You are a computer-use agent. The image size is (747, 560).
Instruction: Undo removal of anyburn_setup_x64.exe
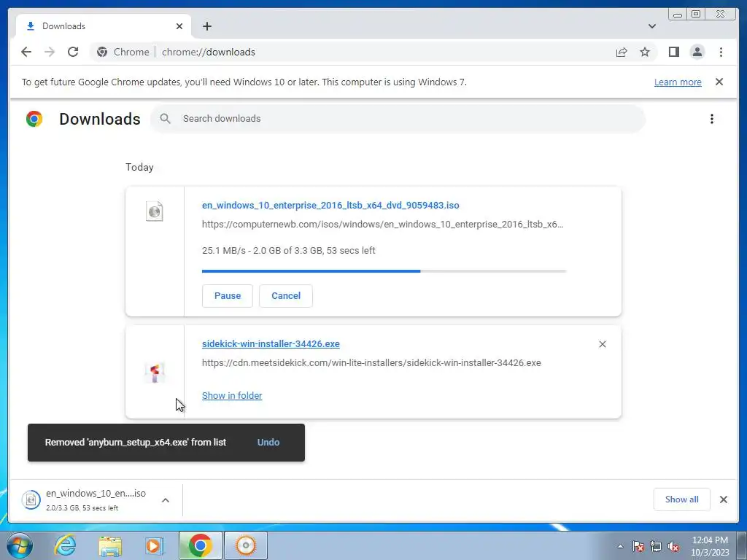point(268,443)
